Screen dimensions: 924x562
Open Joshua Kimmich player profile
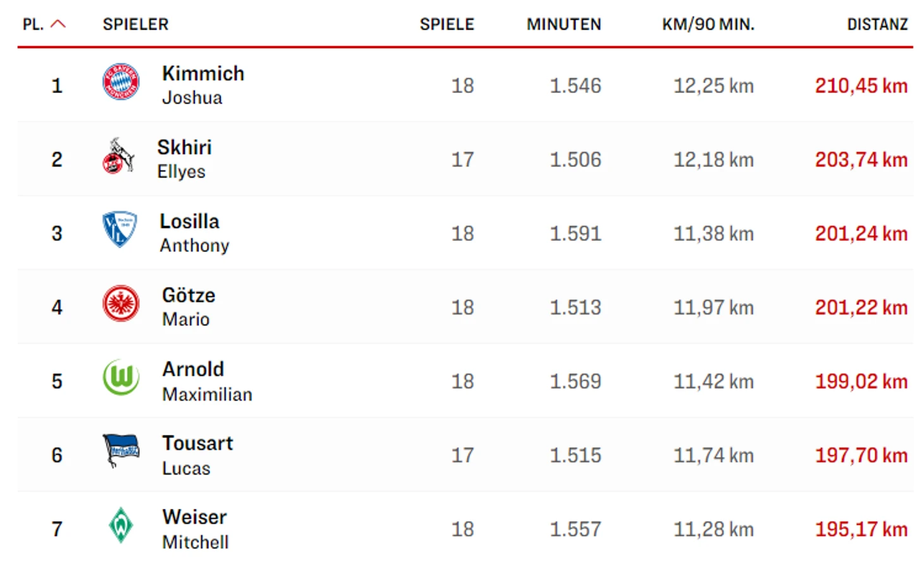(x=203, y=85)
